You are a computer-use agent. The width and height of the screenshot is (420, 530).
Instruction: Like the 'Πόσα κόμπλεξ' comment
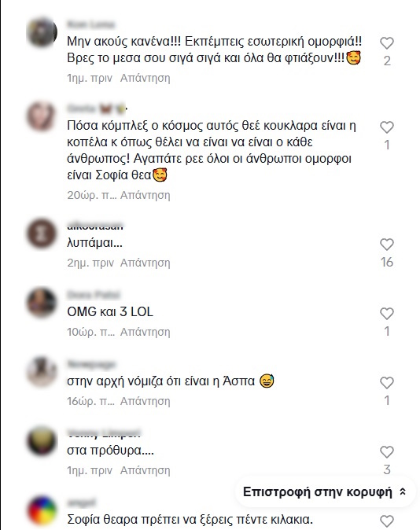click(387, 127)
